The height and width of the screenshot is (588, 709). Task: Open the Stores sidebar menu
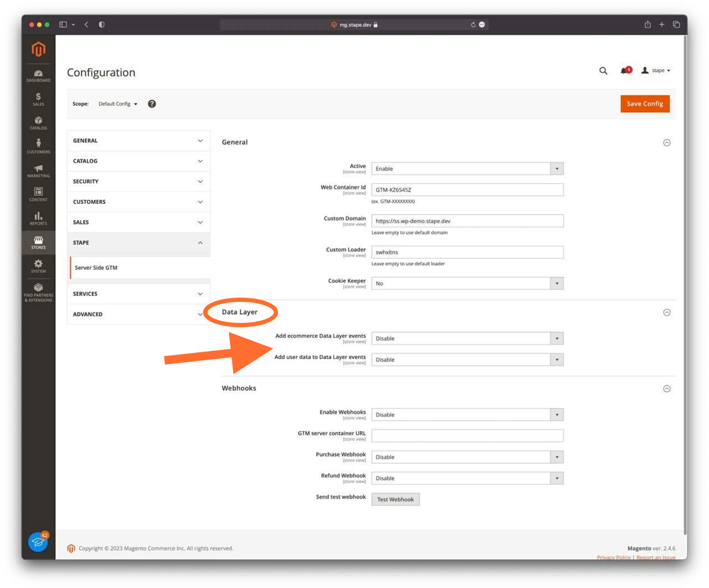pyautogui.click(x=38, y=242)
